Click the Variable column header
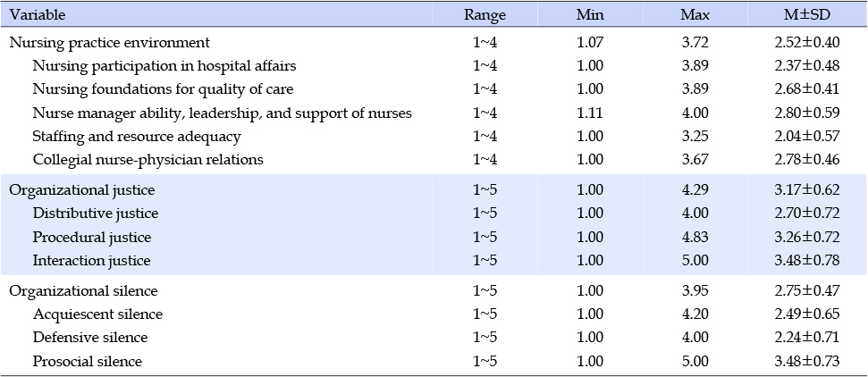868x377 pixels. pyautogui.click(x=38, y=15)
